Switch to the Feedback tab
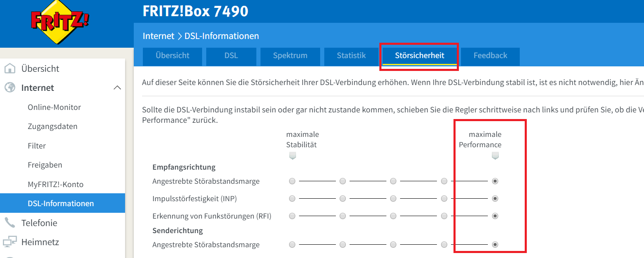Screen dimensions: 644x258 point(490,57)
